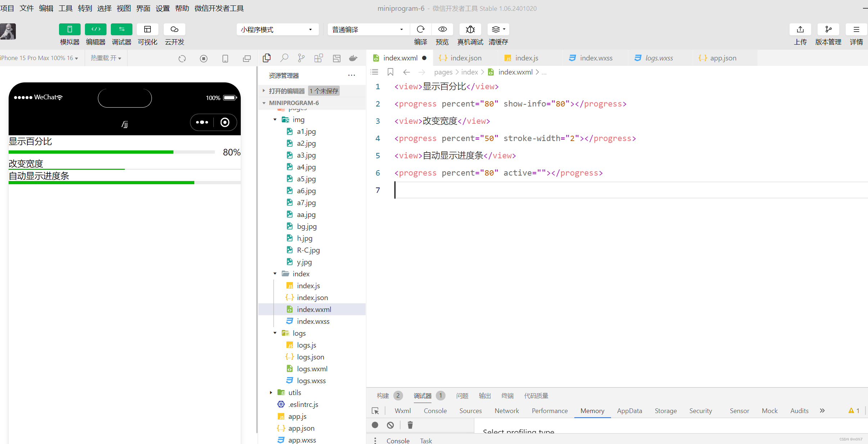Screen dimensions: 868x444
Task: Toggle the editor (编辑器) panel button
Action: [95, 30]
